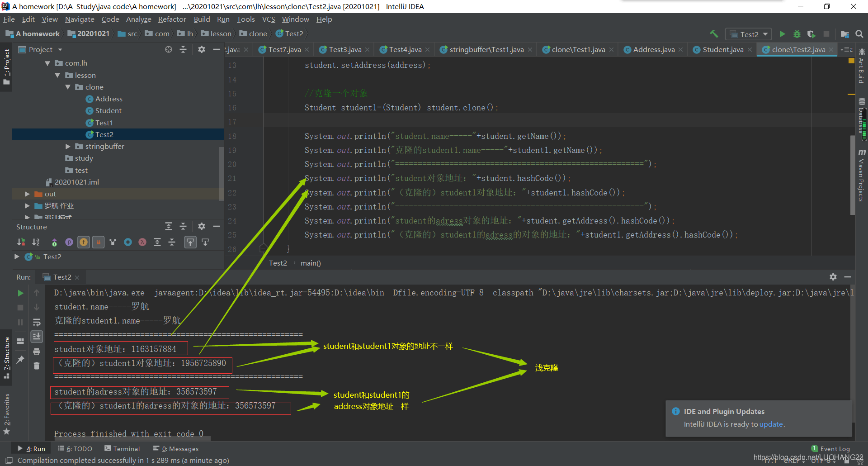Open the 0: Messages tool window
868x466 pixels.
coord(176,449)
